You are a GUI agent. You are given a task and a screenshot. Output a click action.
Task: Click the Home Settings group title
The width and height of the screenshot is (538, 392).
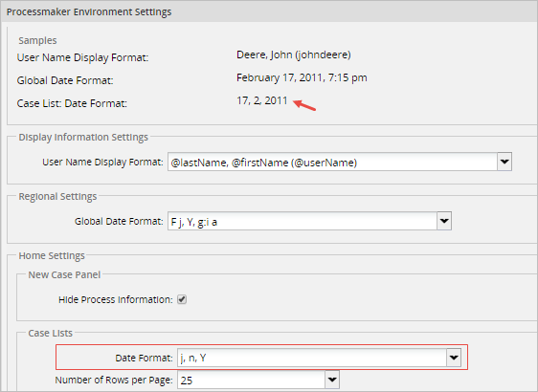(52, 255)
